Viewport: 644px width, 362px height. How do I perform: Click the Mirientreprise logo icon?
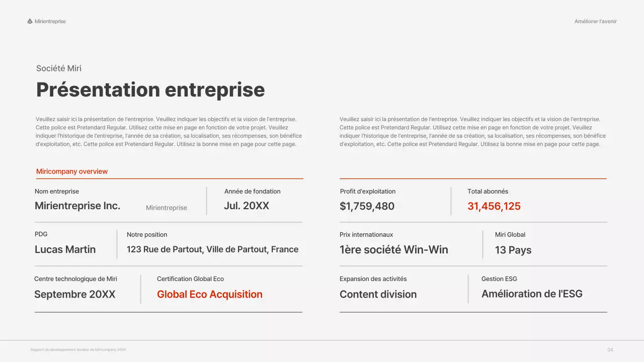30,21
